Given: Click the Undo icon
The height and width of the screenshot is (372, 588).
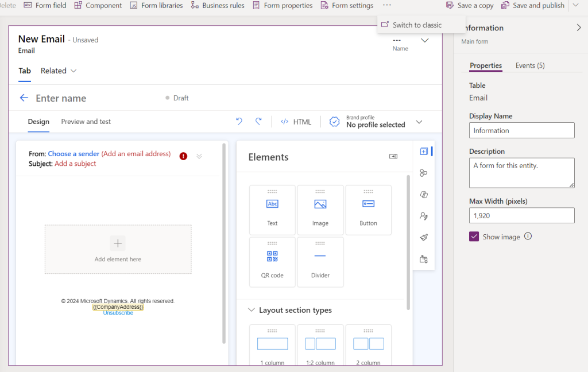Looking at the screenshot, I should [239, 121].
